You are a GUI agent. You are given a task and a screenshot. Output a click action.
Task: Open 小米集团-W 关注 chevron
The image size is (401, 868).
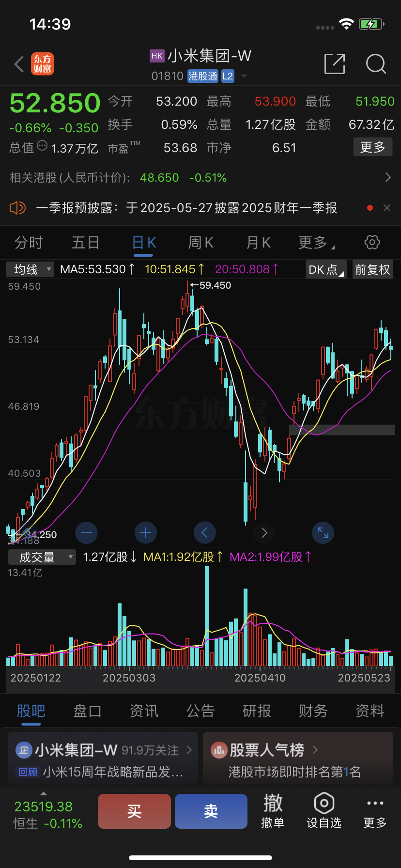click(x=189, y=750)
